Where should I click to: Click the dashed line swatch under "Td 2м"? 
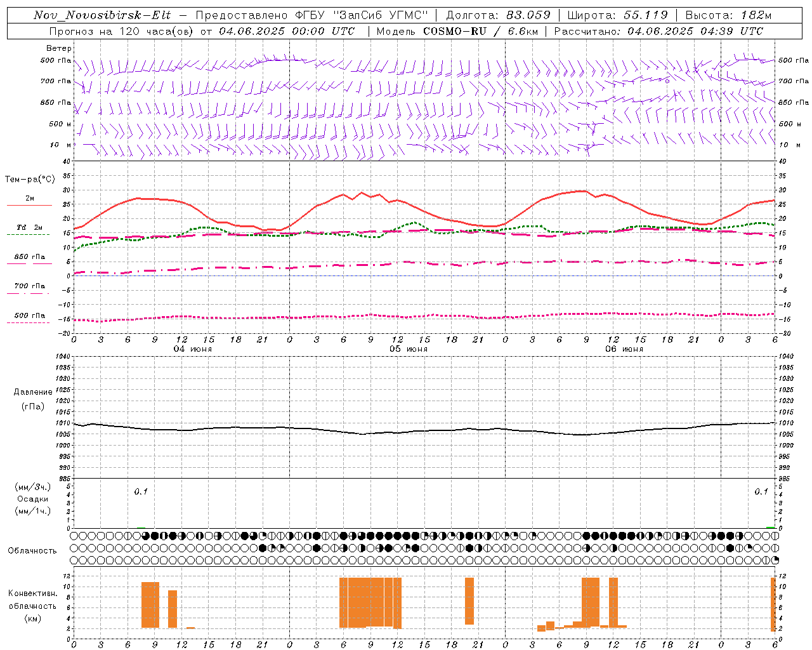coord(28,235)
